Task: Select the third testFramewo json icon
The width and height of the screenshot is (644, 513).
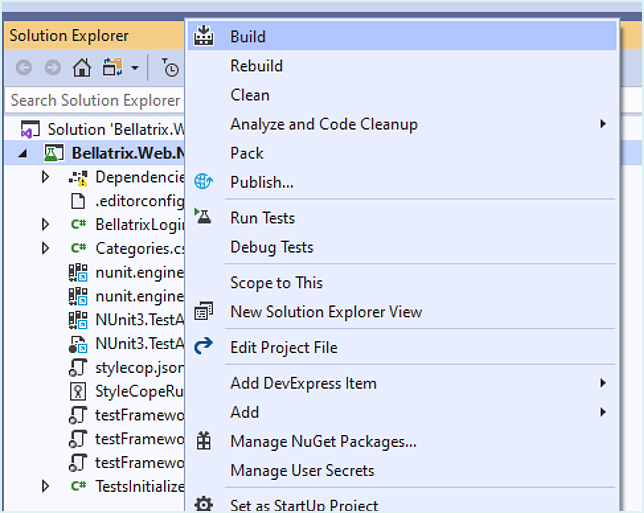Action: pos(78,462)
